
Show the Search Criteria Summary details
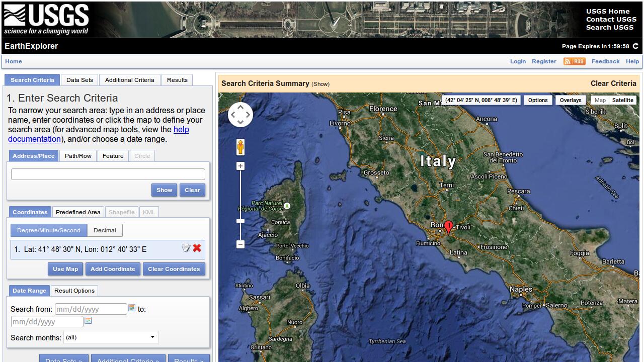[x=320, y=84]
